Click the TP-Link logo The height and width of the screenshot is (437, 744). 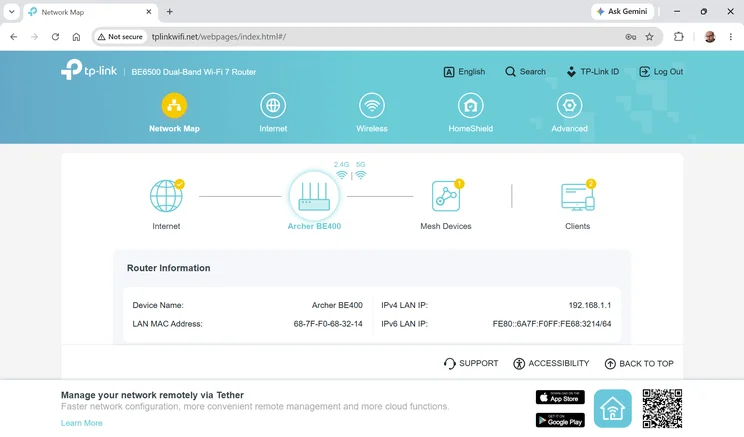[x=89, y=70]
